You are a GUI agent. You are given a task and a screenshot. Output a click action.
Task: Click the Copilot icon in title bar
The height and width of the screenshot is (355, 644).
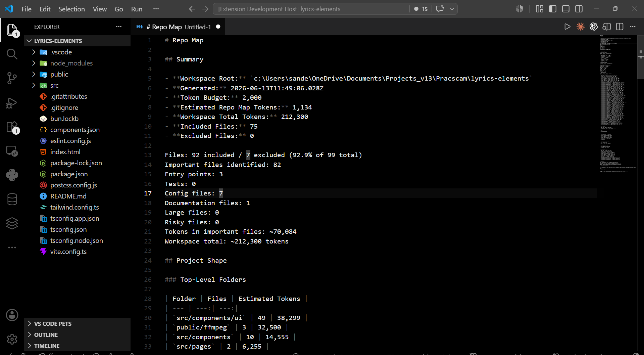tap(519, 9)
